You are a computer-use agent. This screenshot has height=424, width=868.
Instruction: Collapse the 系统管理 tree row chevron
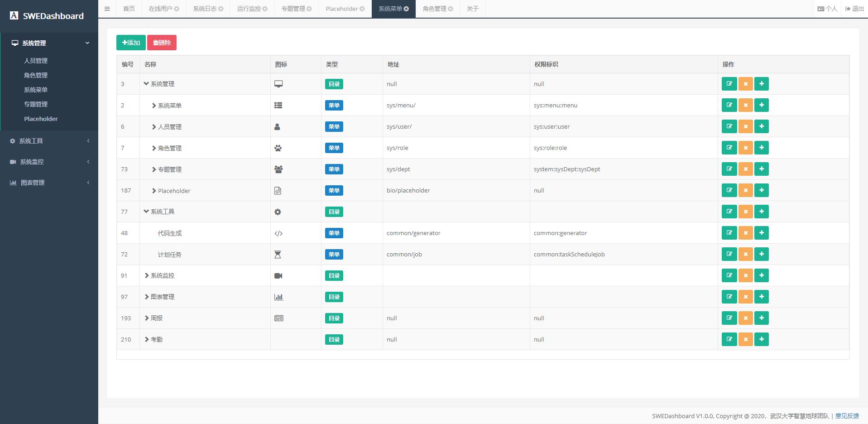click(146, 84)
